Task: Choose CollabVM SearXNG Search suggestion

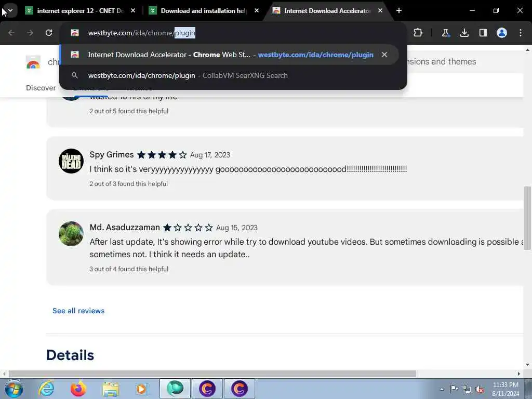Action: pyautogui.click(x=233, y=75)
